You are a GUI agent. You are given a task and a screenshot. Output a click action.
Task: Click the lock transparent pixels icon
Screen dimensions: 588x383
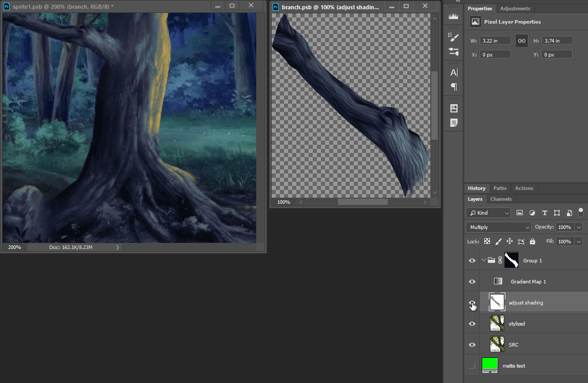(487, 241)
